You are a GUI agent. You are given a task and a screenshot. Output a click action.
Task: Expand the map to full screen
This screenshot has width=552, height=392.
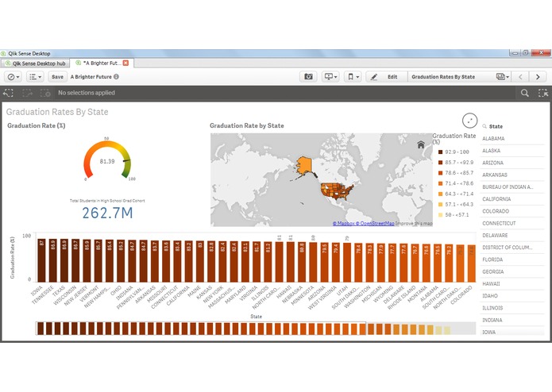[x=469, y=121]
